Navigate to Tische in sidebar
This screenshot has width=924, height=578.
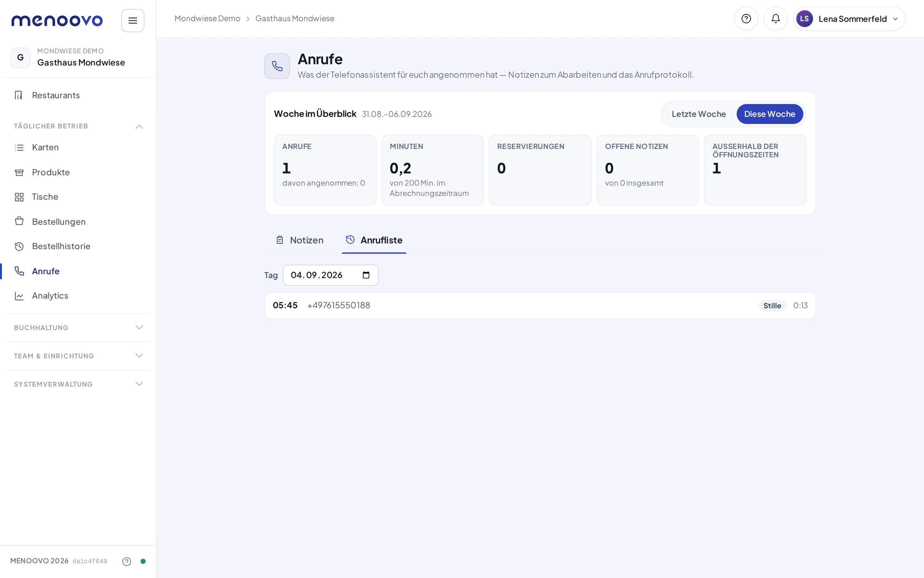coord(78,197)
